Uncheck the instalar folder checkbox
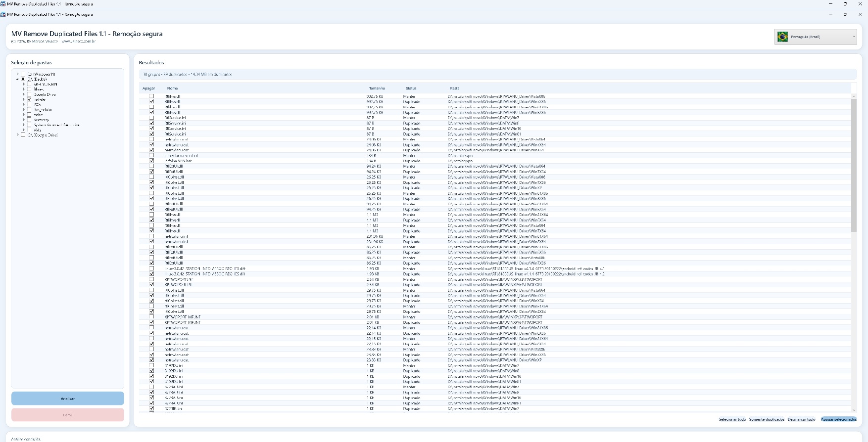 [x=29, y=99]
